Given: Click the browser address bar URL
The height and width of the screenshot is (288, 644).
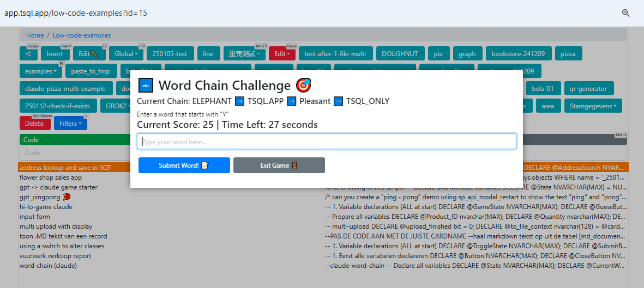Looking at the screenshot, I should (76, 13).
